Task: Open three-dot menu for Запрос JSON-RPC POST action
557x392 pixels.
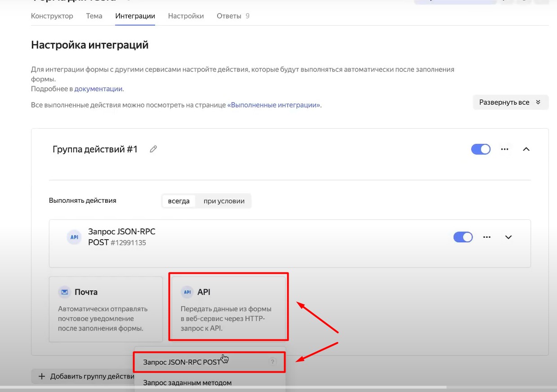Action: pyautogui.click(x=486, y=237)
